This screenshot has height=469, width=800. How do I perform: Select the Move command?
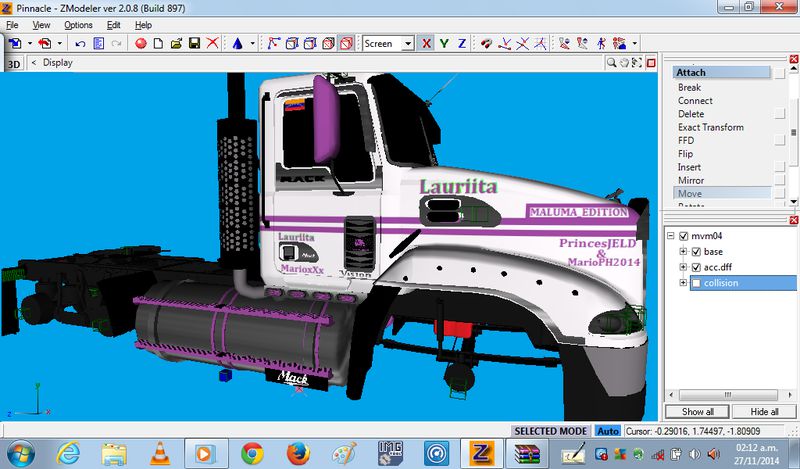pos(721,193)
